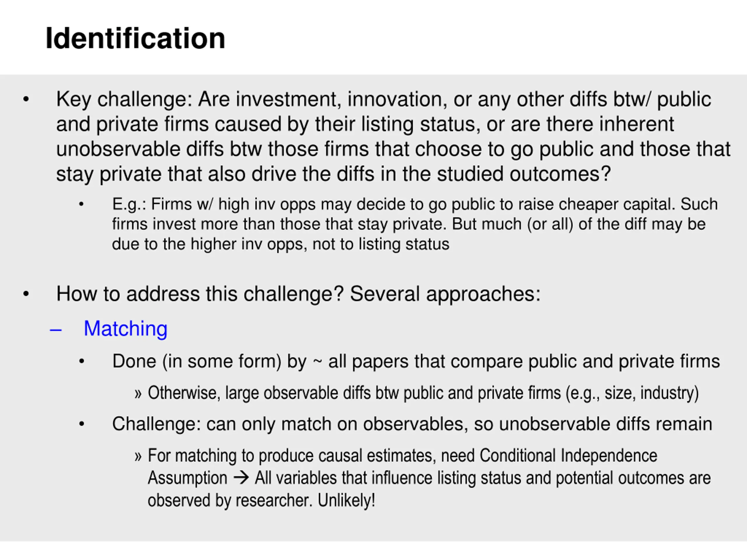Select the bullet before "Key challenge"
747x560 pixels.
(x=26, y=99)
